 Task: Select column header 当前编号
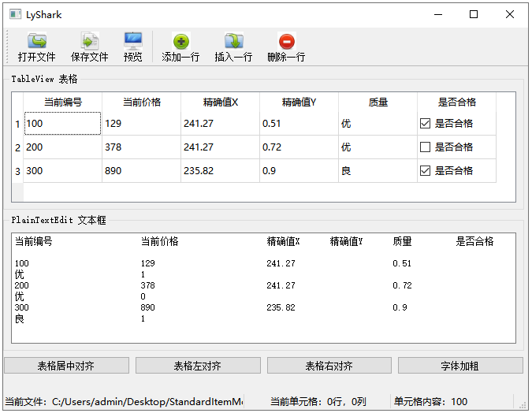point(63,102)
